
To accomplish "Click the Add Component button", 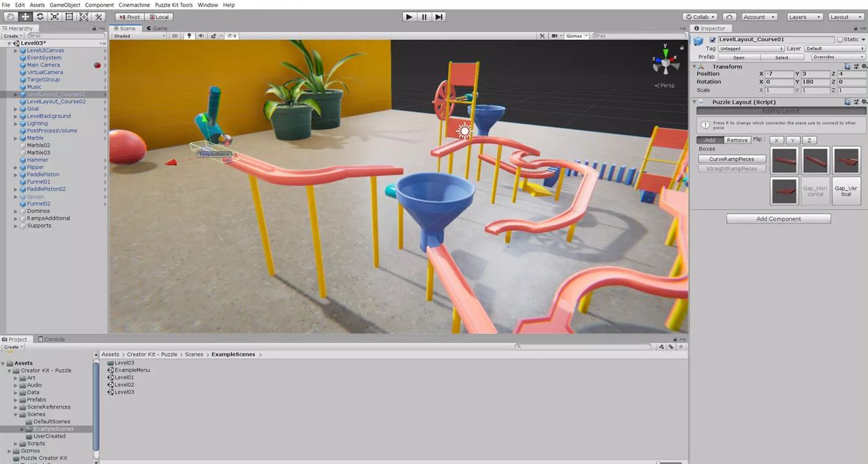I will click(778, 218).
